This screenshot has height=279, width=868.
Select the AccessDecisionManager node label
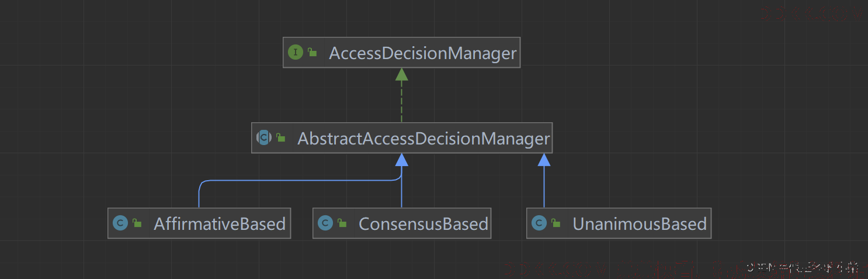point(422,53)
